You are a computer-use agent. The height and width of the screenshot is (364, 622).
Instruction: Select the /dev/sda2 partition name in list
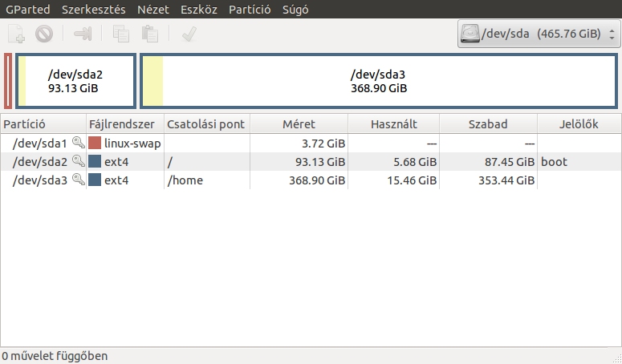pos(39,162)
